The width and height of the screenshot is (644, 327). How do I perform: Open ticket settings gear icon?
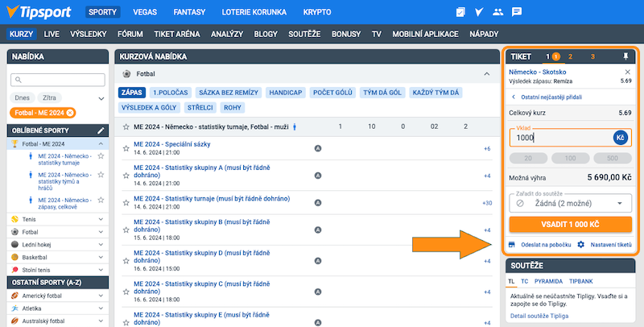580,244
